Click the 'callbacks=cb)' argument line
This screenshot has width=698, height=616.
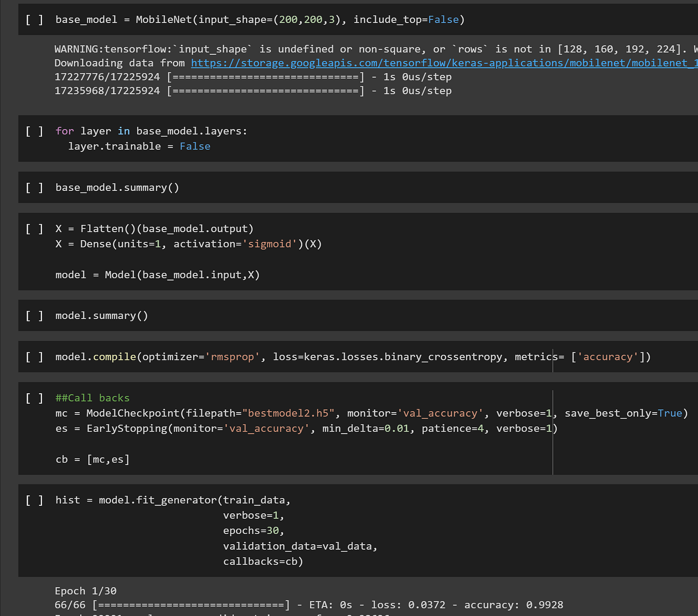263,562
